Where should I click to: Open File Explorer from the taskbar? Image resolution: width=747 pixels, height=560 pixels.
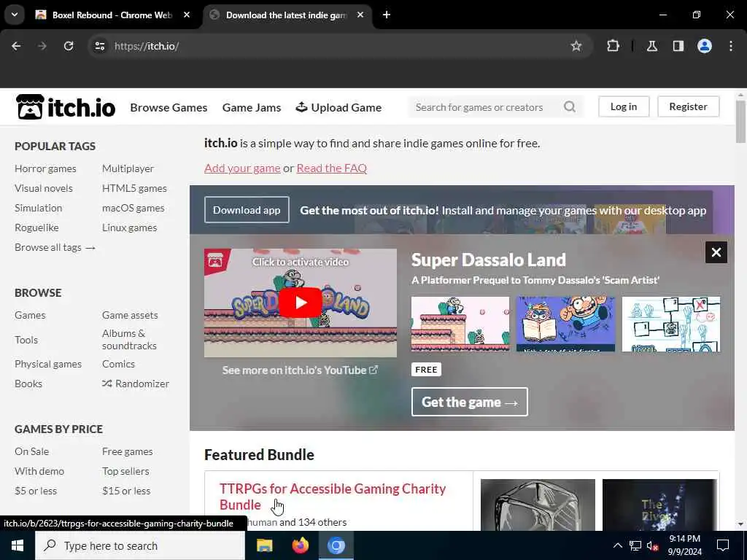click(x=264, y=545)
